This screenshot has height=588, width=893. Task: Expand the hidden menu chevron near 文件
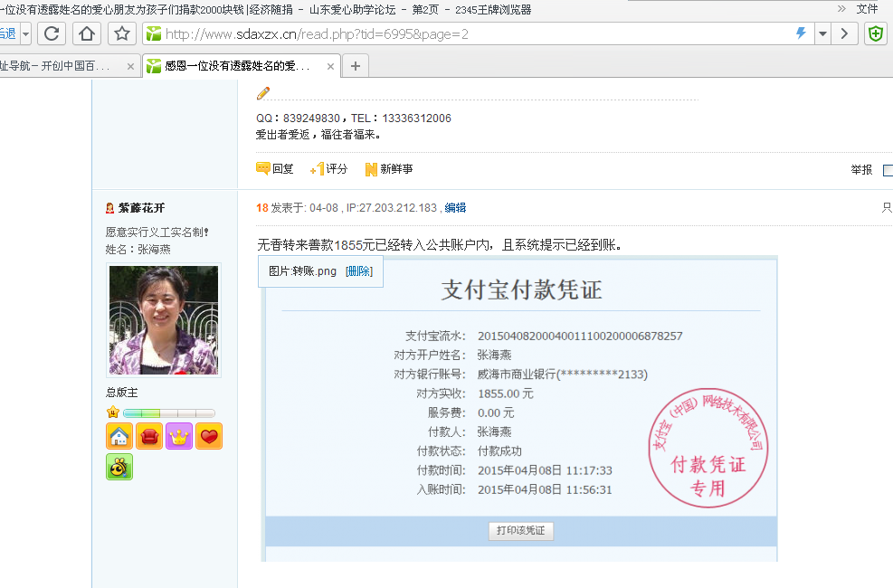[x=841, y=8]
